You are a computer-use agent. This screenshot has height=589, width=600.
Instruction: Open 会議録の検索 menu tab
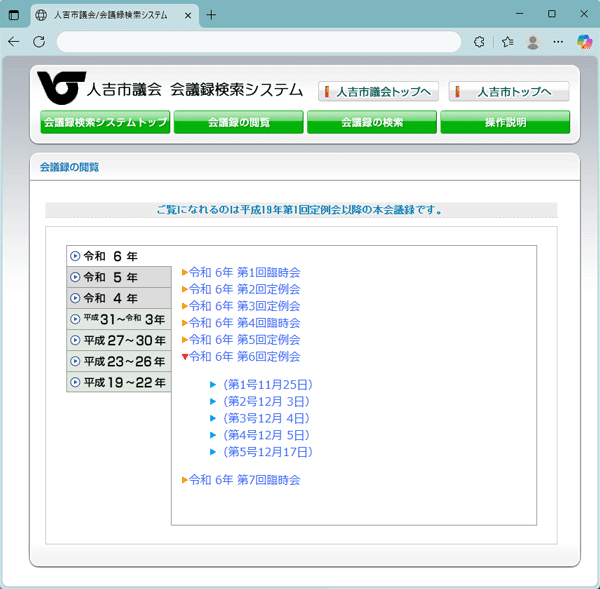372,122
